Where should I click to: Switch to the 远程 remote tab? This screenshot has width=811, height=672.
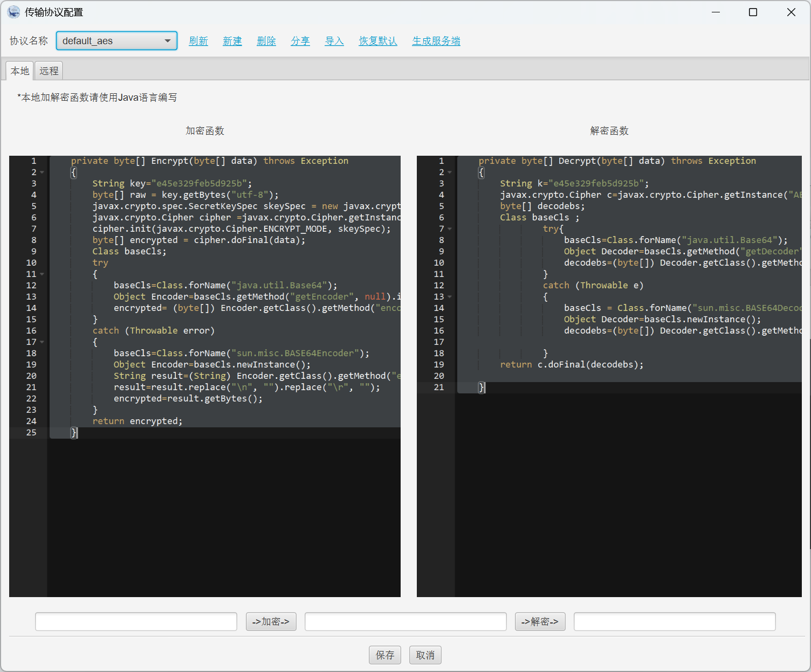[49, 71]
